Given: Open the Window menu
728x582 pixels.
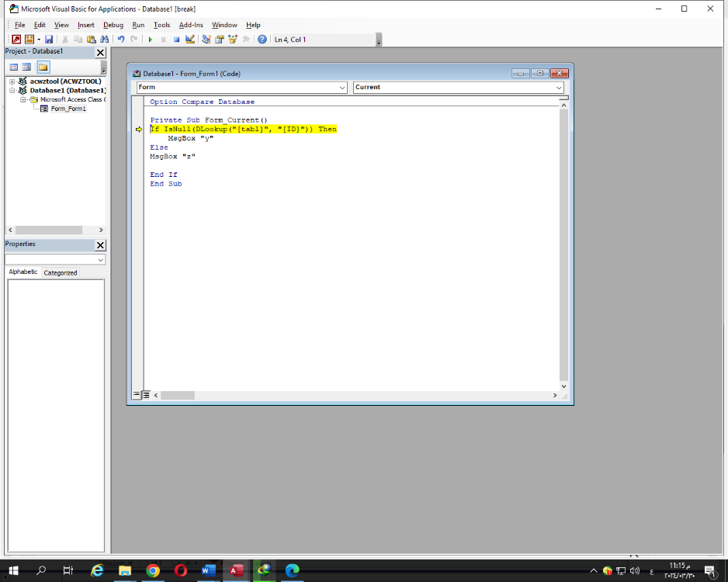Looking at the screenshot, I should click(224, 25).
